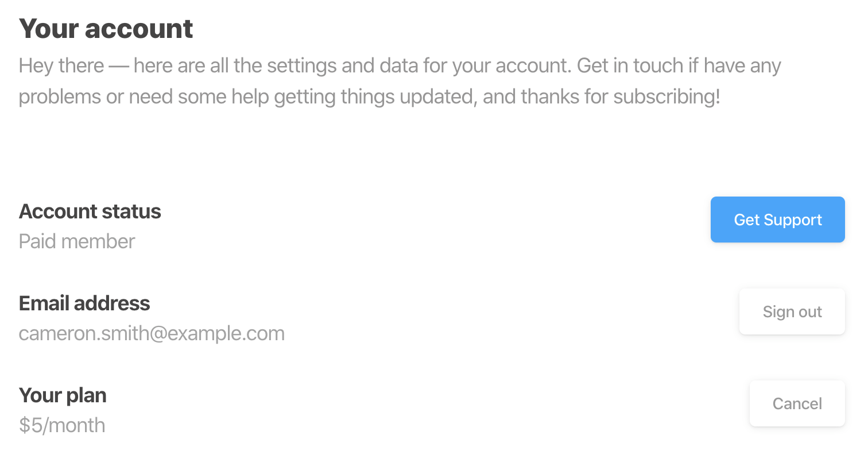Click the "Paid member" status text
This screenshot has width=868, height=454.
tap(77, 241)
